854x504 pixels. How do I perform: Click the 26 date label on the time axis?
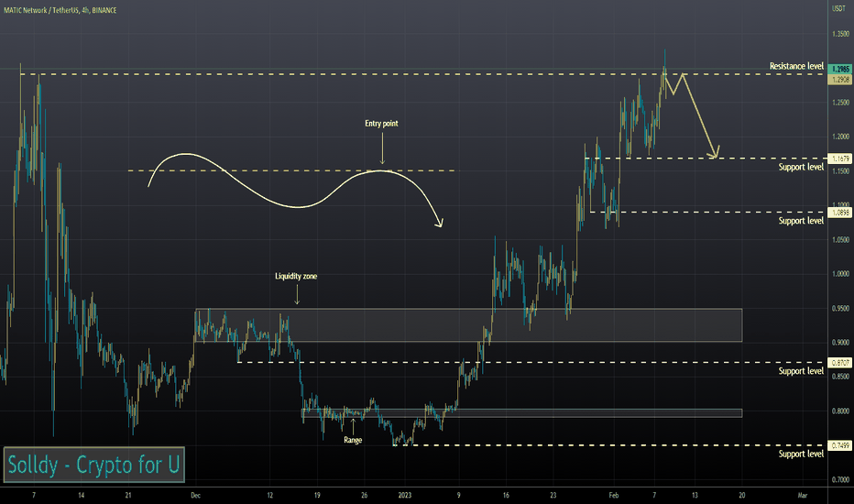pos(365,495)
